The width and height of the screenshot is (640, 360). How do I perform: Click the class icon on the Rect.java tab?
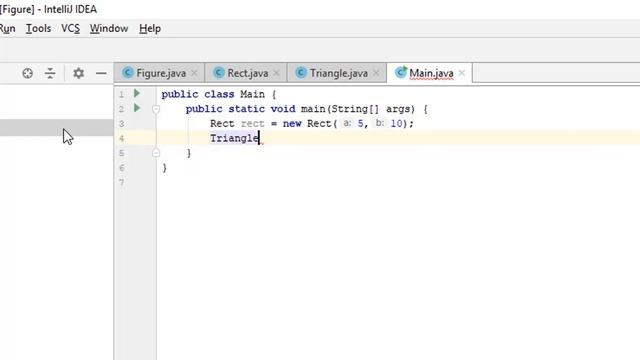pyautogui.click(x=219, y=73)
